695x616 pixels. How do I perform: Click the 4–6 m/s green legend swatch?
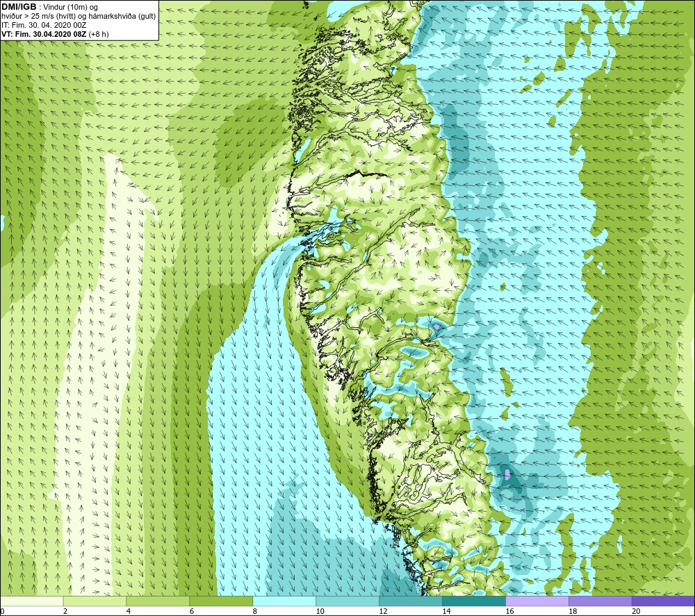click(x=158, y=601)
